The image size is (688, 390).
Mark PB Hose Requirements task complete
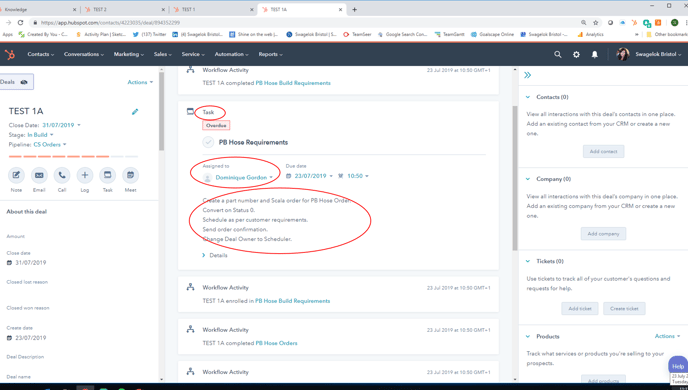(208, 142)
